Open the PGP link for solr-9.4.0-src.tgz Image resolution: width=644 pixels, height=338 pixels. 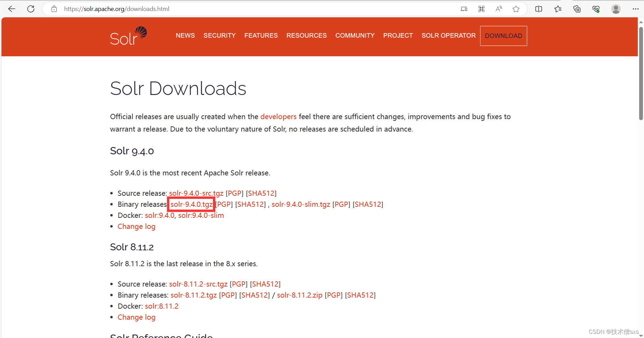(x=235, y=193)
